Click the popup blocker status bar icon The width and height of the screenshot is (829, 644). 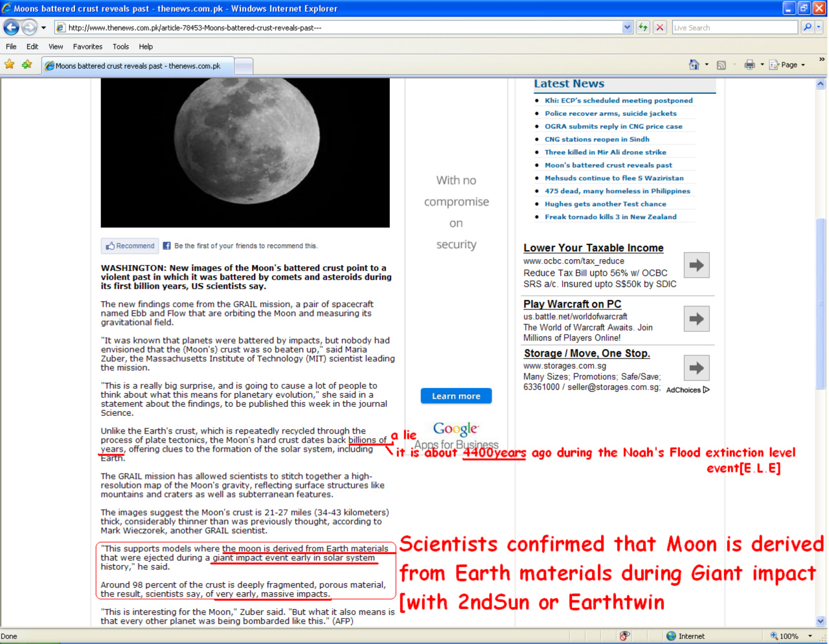click(624, 636)
